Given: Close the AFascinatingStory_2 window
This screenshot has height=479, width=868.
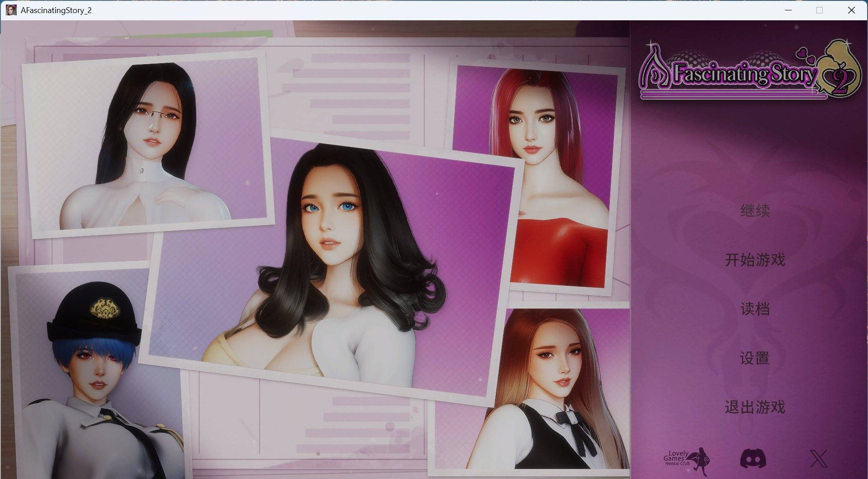Looking at the screenshot, I should (851, 10).
